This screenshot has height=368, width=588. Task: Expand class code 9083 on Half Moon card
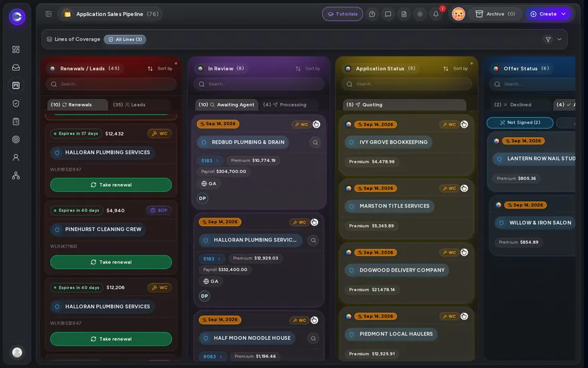(212, 357)
